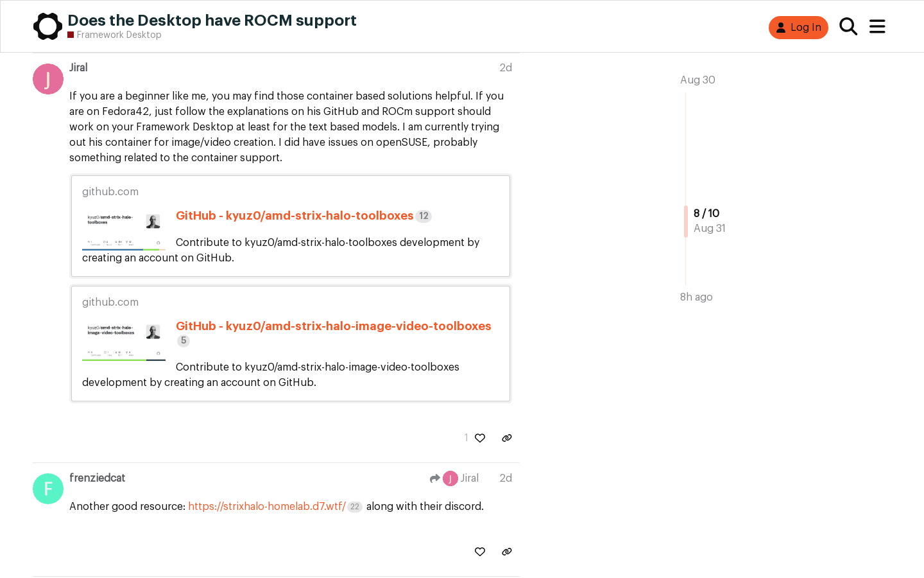Screen dimensions: 924x578
Task: Expand the image-video-toolboxes link counter badge
Action: 184,340
